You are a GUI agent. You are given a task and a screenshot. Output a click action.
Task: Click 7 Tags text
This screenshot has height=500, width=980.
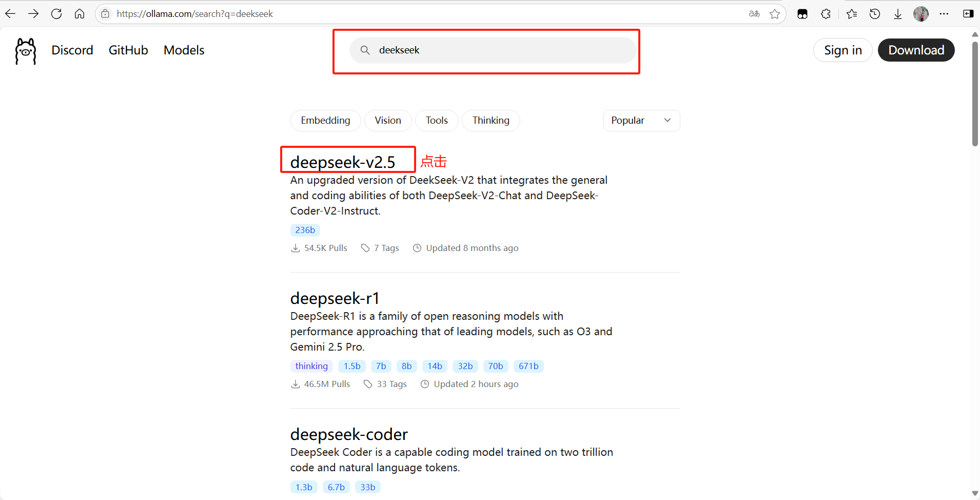pos(386,248)
